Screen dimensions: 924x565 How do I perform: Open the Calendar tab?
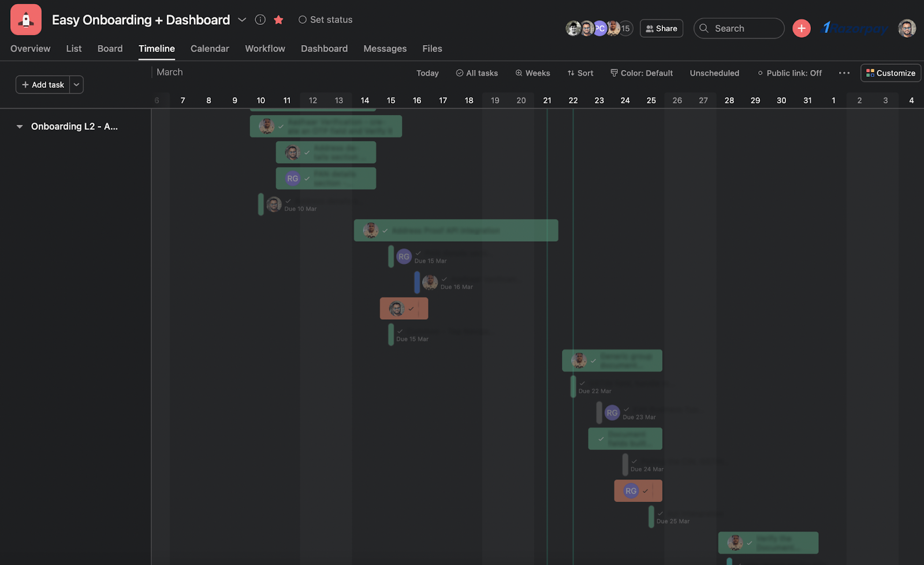210,49
